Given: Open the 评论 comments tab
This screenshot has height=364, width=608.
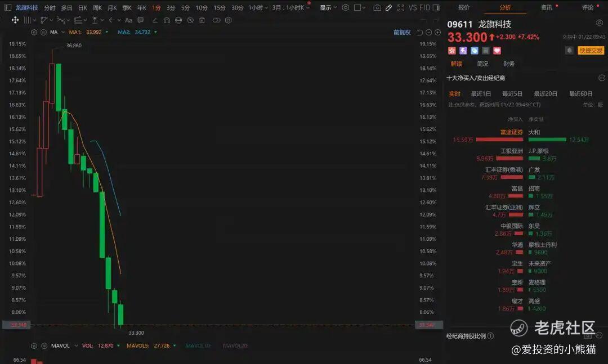Looking at the screenshot, I should tap(587, 7).
